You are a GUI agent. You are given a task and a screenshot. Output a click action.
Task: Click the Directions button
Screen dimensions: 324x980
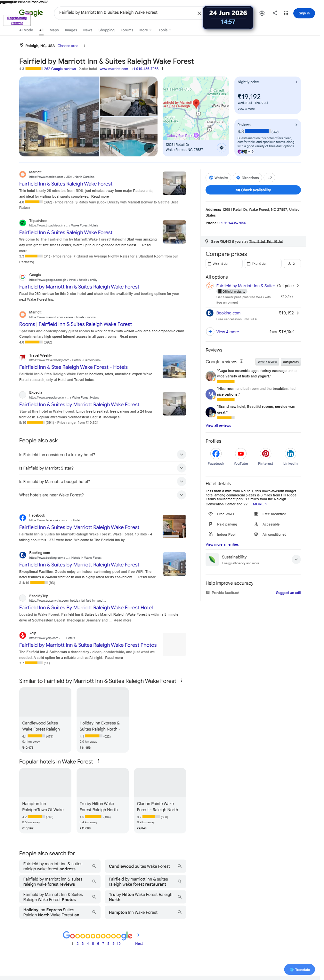(247, 178)
